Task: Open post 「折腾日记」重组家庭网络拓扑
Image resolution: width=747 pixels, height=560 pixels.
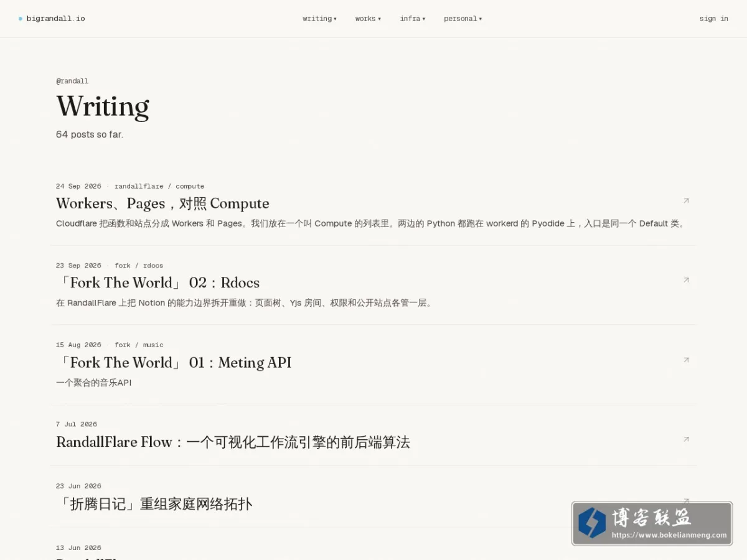Action: [154, 504]
